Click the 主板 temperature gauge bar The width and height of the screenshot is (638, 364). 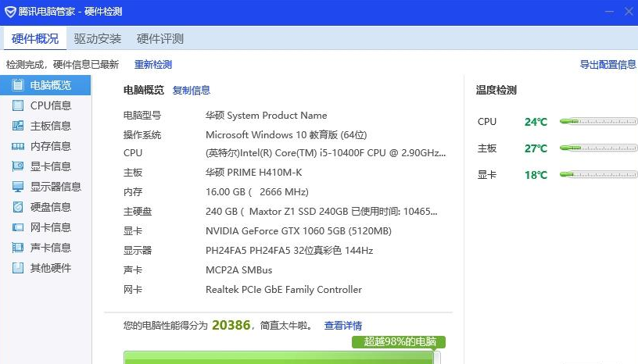(598, 148)
